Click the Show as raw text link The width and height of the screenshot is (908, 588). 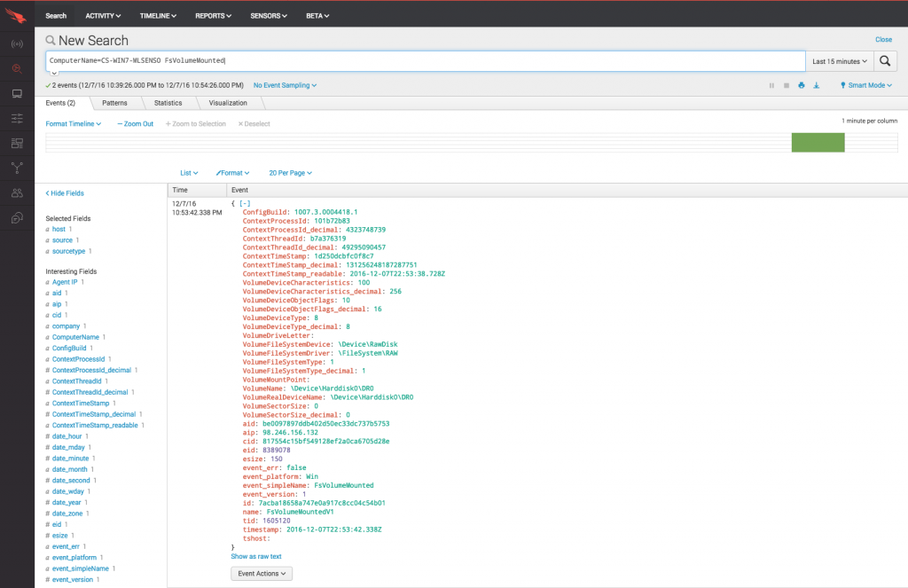click(x=256, y=557)
